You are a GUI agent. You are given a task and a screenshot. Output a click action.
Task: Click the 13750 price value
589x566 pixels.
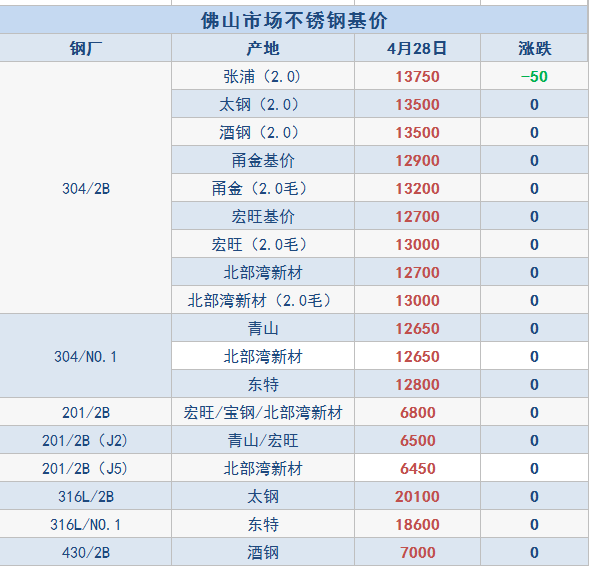[417, 77]
